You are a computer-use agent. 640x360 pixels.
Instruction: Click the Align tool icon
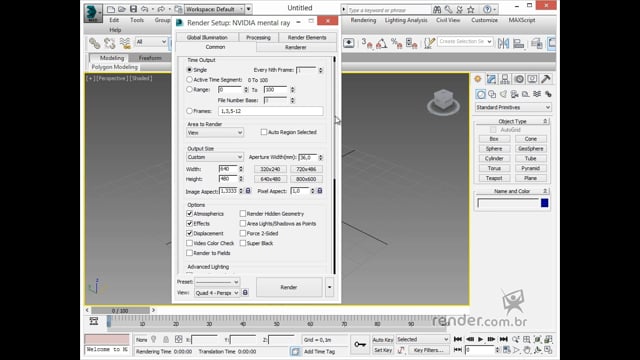519,43
